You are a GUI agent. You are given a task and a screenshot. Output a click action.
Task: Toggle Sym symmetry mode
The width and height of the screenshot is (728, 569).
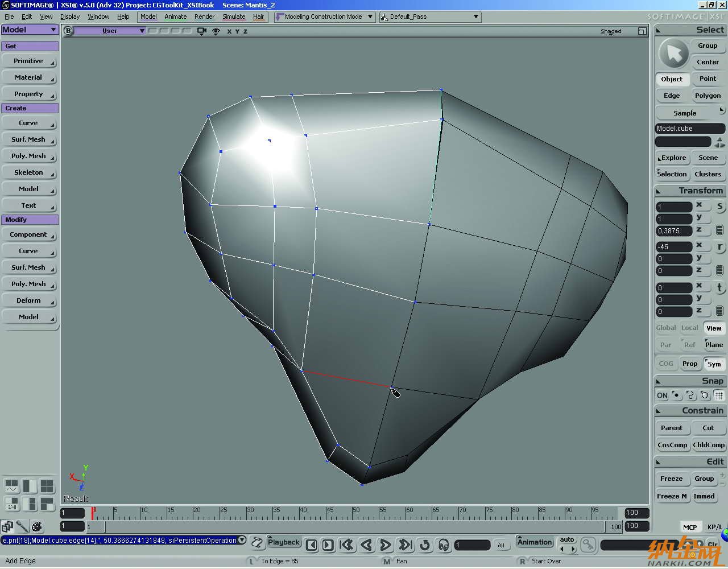[714, 364]
